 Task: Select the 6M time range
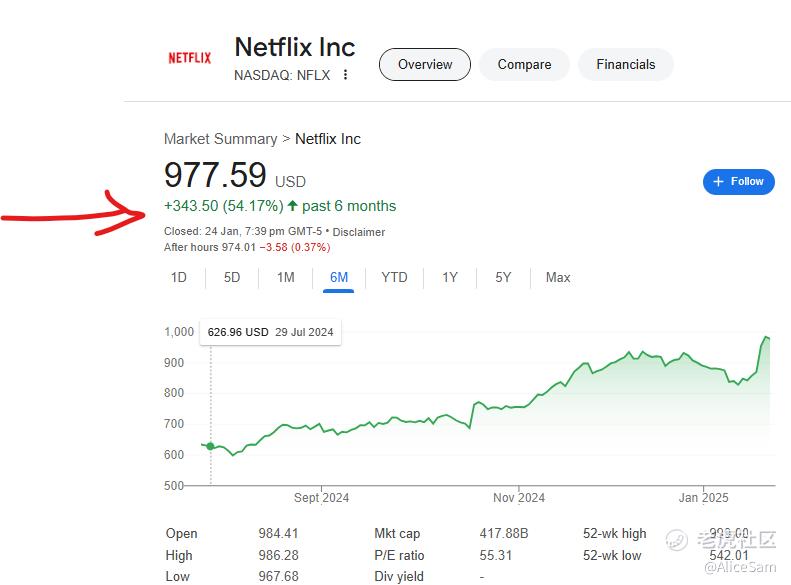click(338, 277)
